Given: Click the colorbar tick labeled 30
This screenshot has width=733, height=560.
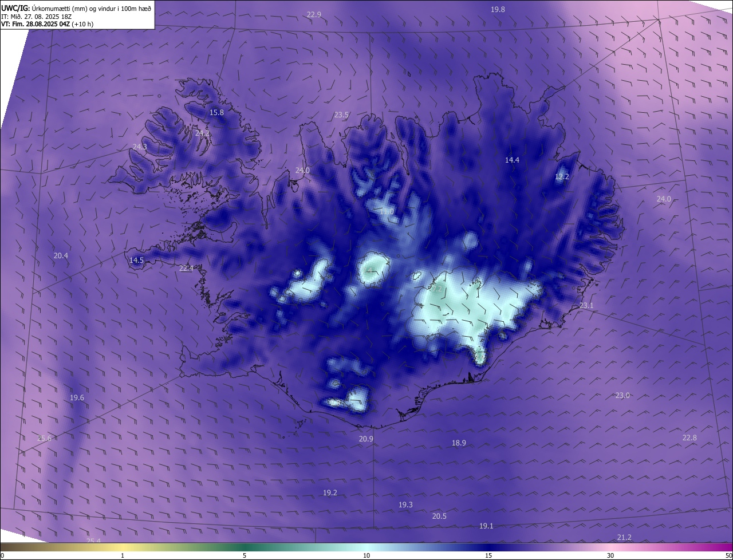Looking at the screenshot, I should pyautogui.click(x=610, y=555).
